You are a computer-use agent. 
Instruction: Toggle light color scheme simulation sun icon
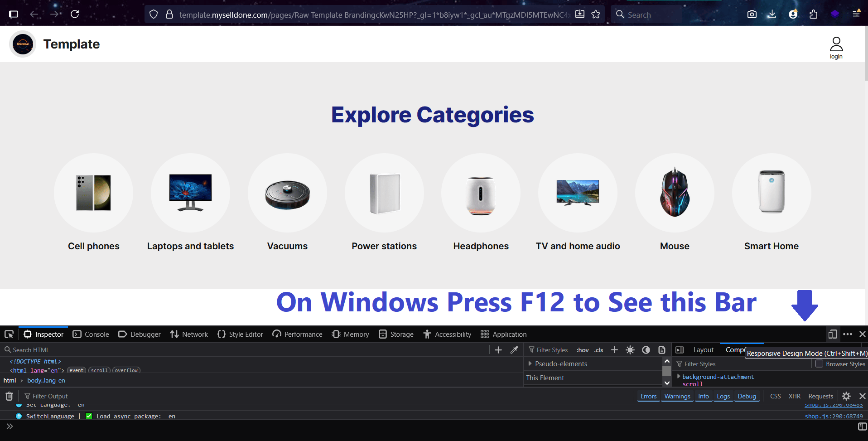(x=630, y=350)
